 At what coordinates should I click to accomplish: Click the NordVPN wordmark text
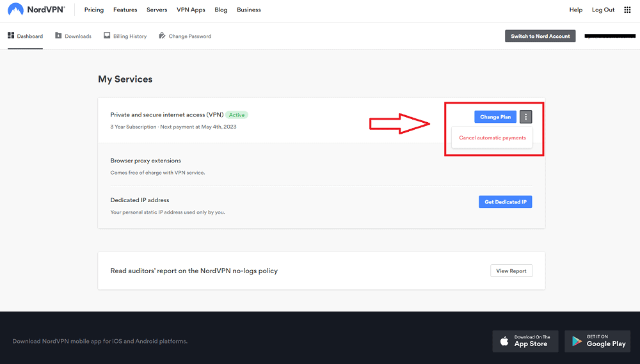click(45, 10)
